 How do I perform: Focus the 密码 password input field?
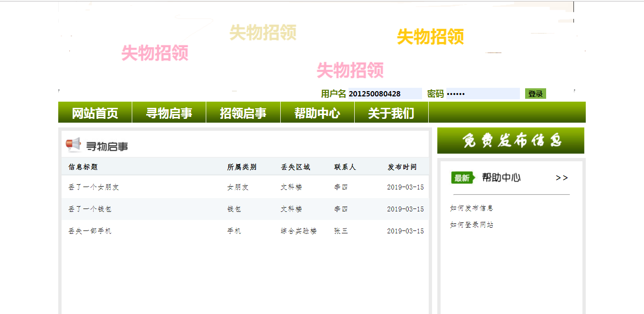tap(482, 94)
